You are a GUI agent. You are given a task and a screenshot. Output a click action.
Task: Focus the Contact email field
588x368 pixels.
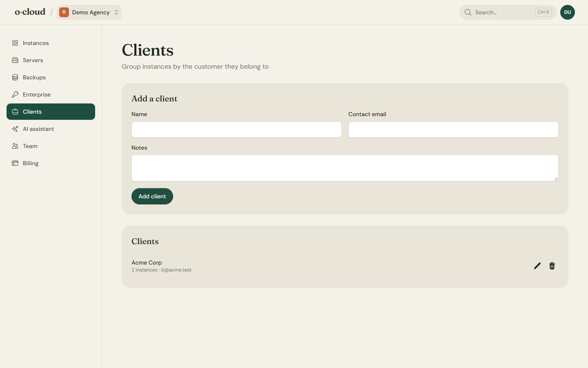453,130
